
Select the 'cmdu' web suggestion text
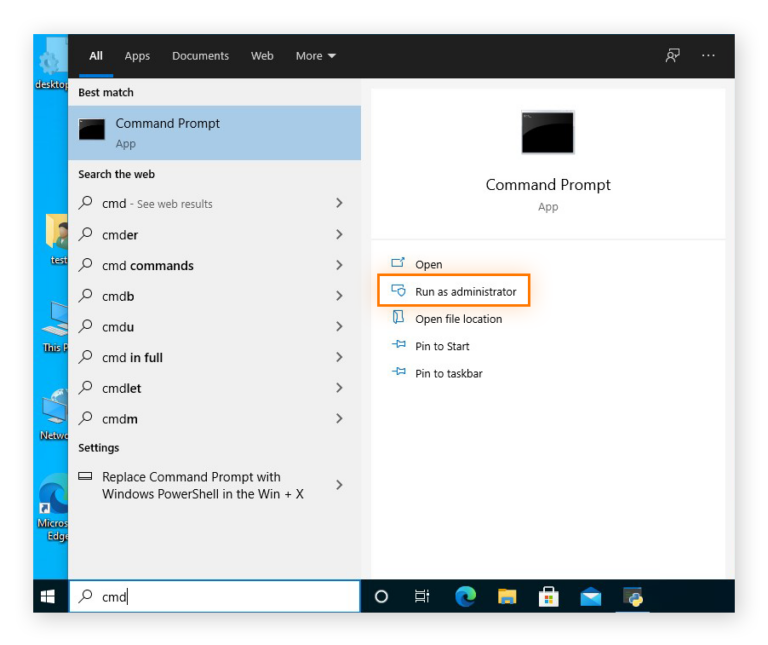(118, 327)
